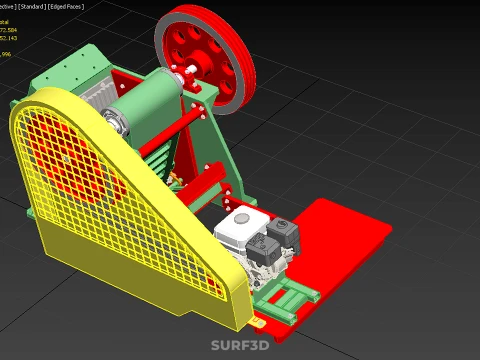Open the [Standard] viewport shading menu
This screenshot has width=480, height=360.
(32, 7)
